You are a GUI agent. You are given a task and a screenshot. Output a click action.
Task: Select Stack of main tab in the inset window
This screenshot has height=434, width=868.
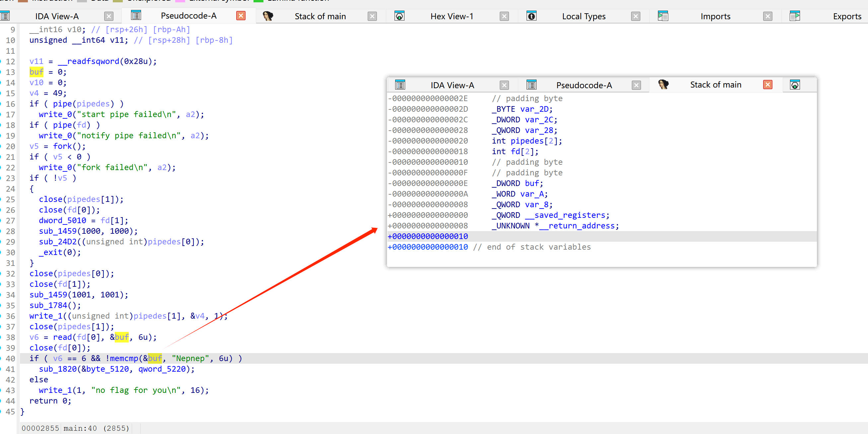(x=716, y=85)
